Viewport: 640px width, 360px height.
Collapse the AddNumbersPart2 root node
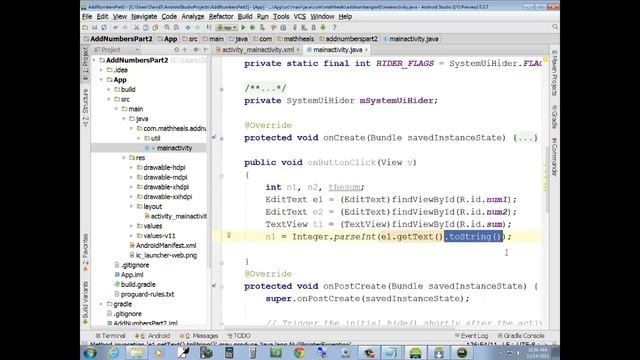point(94,60)
